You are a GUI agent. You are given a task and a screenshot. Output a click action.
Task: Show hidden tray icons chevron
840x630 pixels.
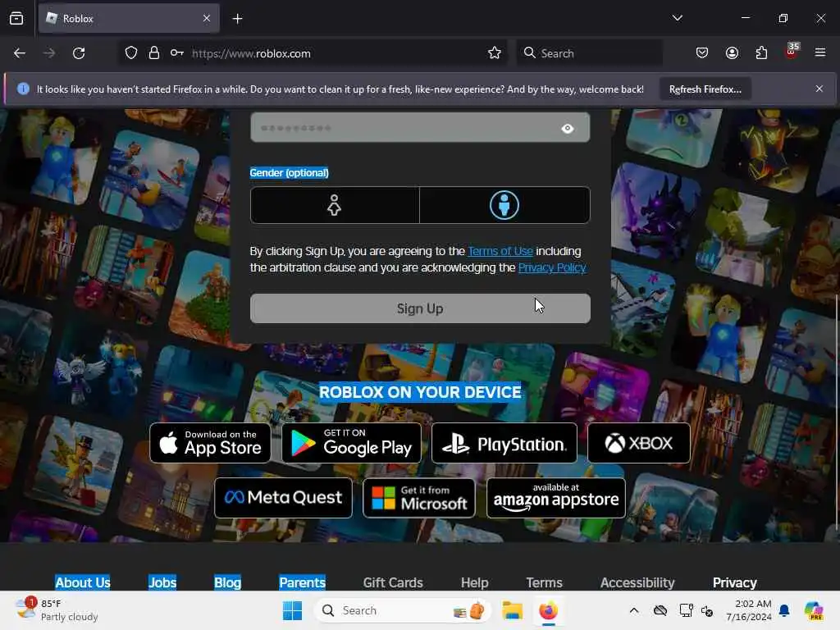tap(634, 610)
